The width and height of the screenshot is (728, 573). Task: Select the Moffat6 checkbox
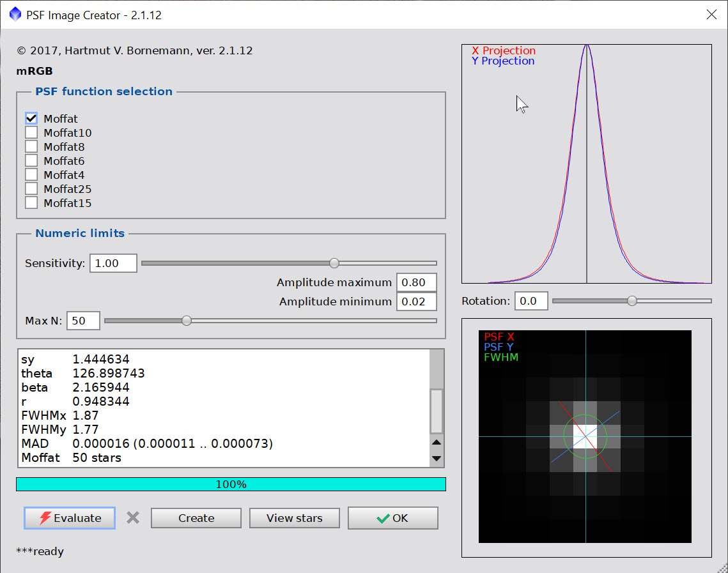click(31, 160)
